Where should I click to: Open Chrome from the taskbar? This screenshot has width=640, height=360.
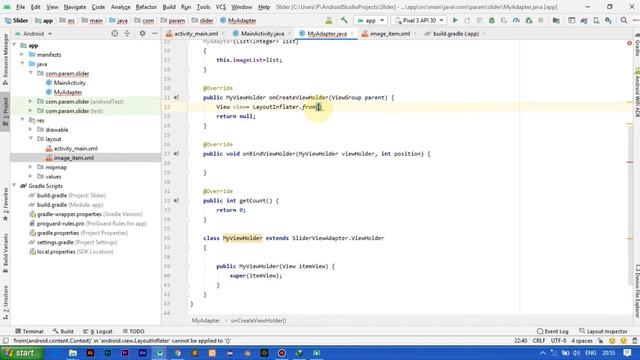point(178,353)
